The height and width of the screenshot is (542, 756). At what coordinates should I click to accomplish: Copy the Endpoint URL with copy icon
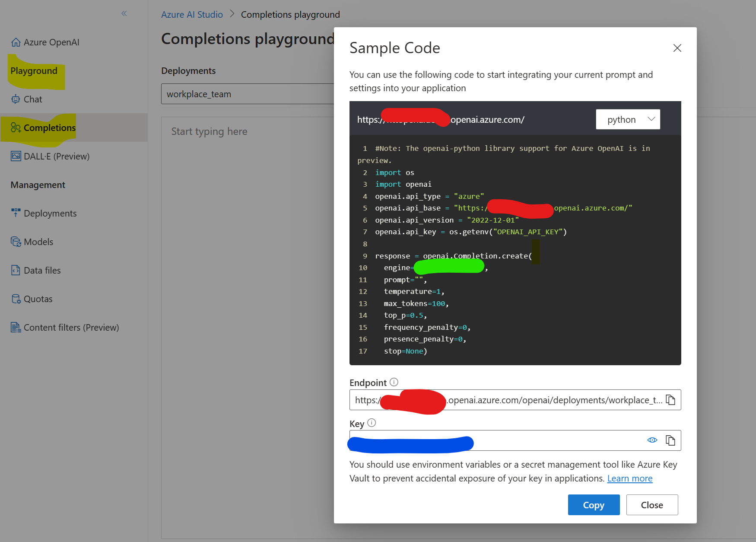coord(670,400)
